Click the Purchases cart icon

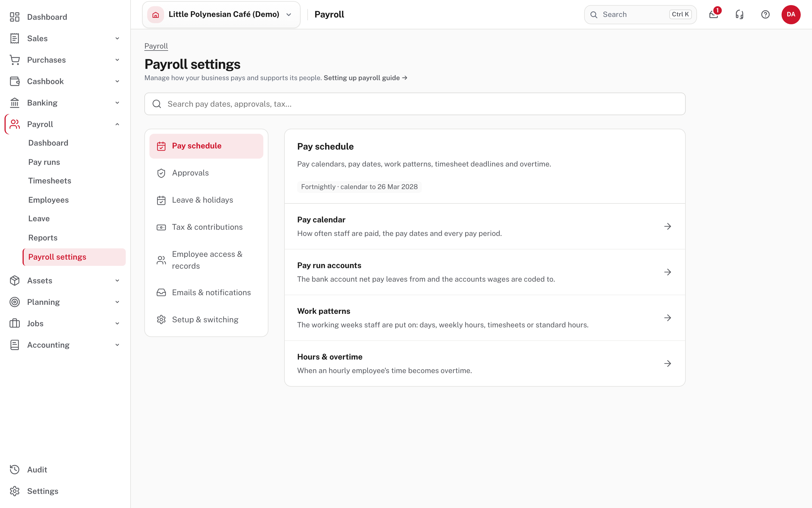pos(14,60)
